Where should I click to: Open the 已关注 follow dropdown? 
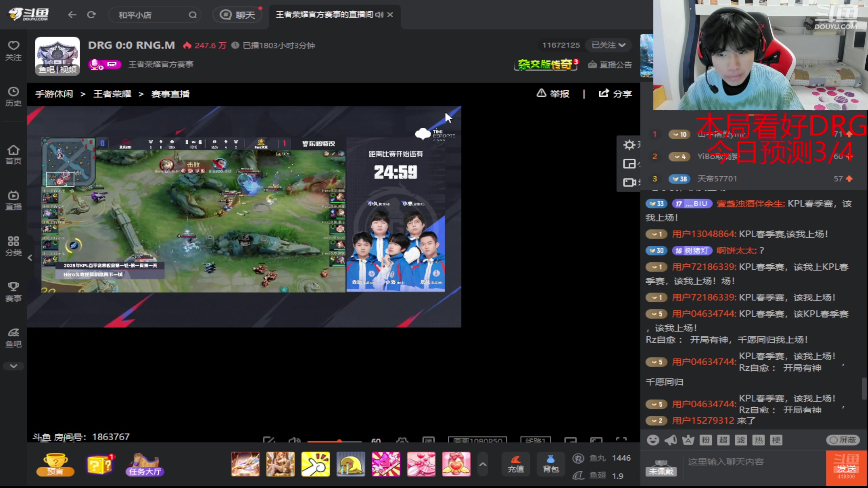pyautogui.click(x=608, y=45)
